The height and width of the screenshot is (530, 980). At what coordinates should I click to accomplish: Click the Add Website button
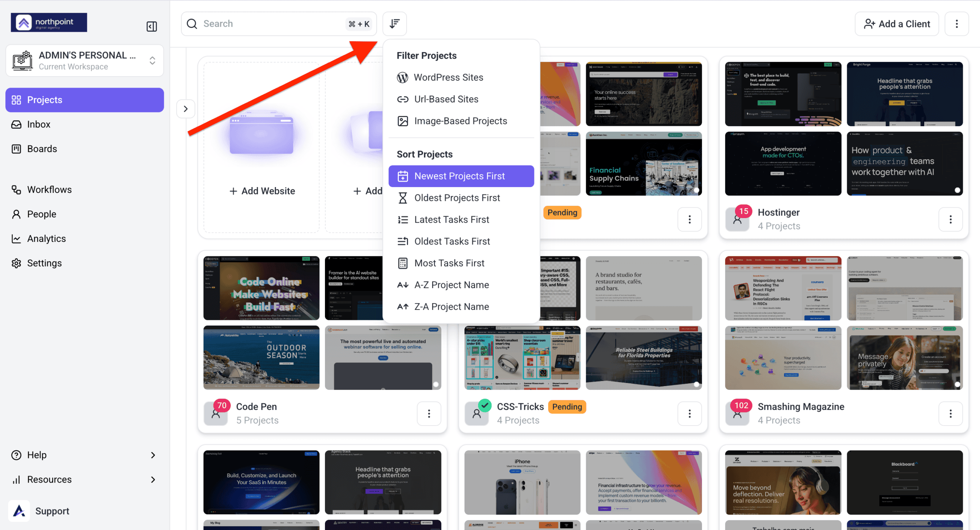262,191
